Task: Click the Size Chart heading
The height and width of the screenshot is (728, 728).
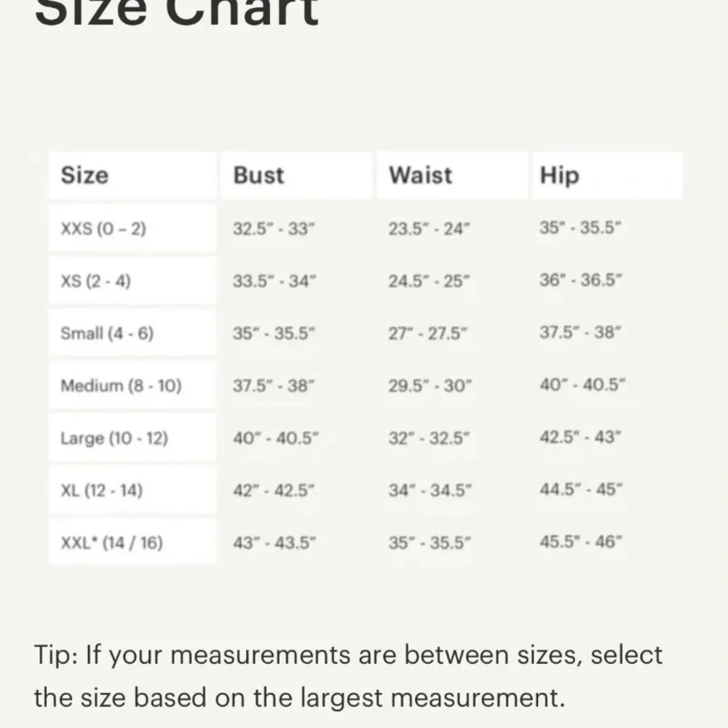Action: (177, 11)
